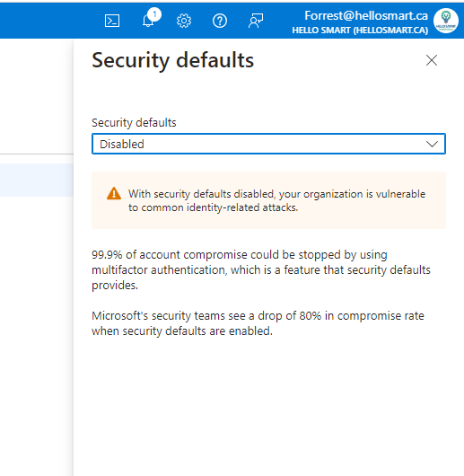Select the highlighted row in left pane
Image resolution: width=464 pixels, height=476 pixels.
click(37, 180)
